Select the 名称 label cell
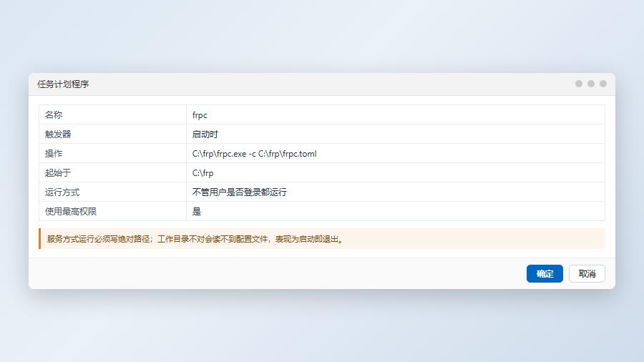Screen dimensions: 644x362 (x=112, y=114)
